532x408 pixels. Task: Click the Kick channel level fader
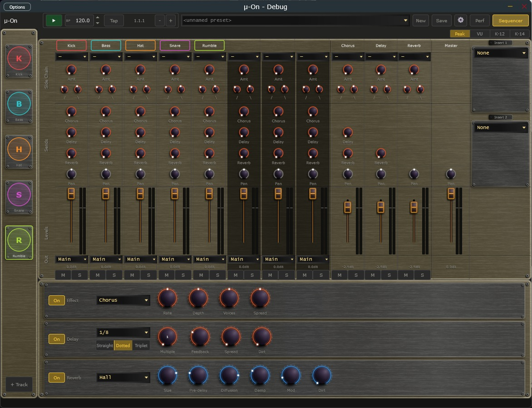[x=71, y=194]
